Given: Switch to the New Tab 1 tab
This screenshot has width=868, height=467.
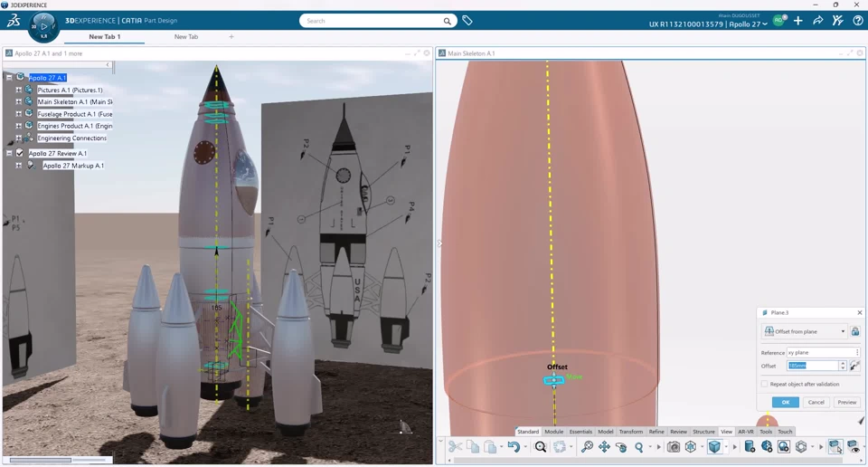Looking at the screenshot, I should (x=105, y=36).
